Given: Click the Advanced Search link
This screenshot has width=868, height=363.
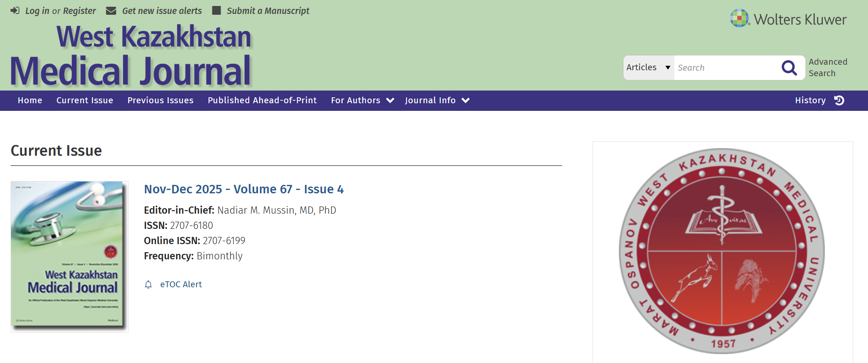Looking at the screenshot, I should (x=827, y=68).
